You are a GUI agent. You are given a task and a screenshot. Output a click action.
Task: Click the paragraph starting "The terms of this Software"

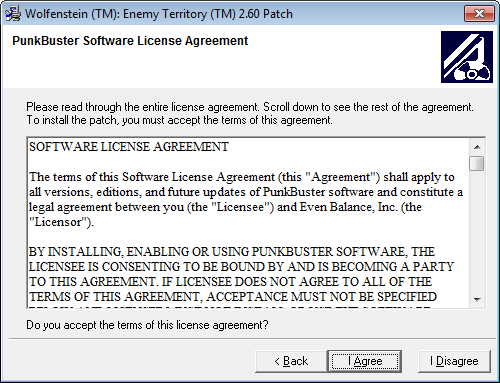246,199
